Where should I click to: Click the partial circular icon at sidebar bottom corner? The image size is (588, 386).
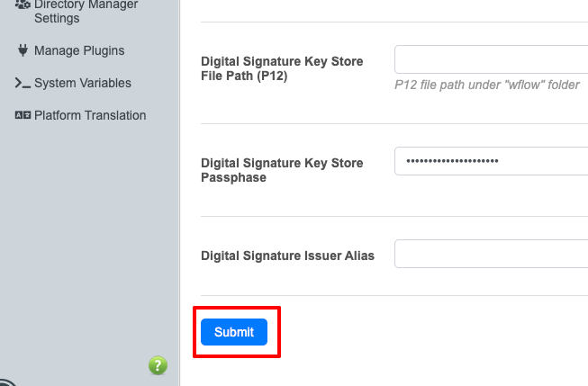[8, 382]
